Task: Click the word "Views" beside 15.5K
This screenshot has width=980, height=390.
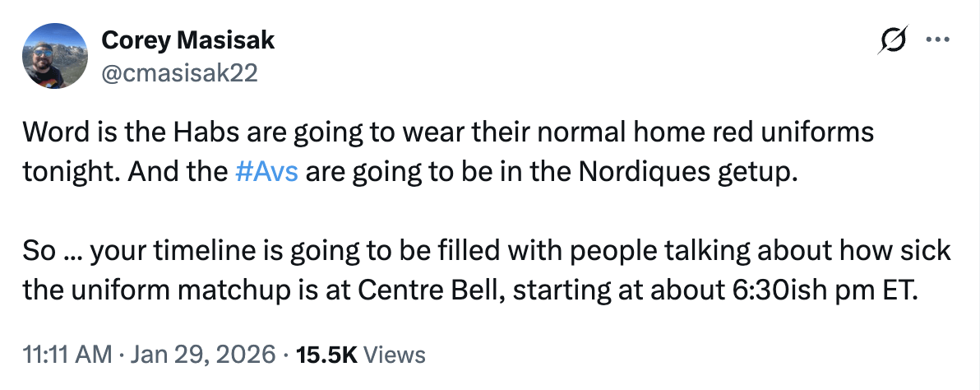Action: click(x=394, y=355)
